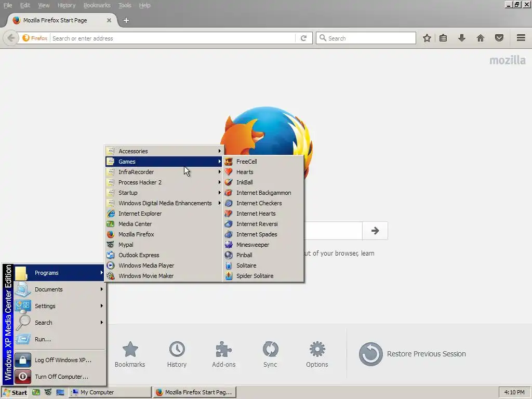Close the Mozilla Firefox Start Page tab
This screenshot has width=532, height=399.
[109, 20]
